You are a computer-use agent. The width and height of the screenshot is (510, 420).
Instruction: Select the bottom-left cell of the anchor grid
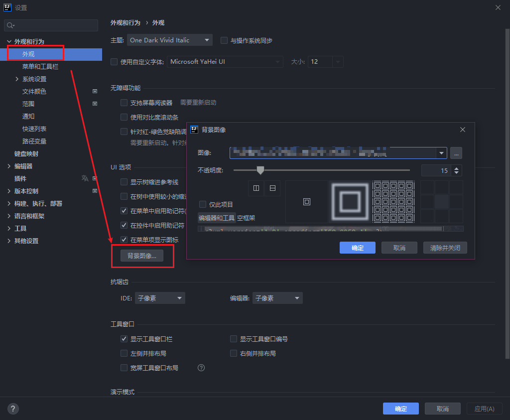(427, 216)
